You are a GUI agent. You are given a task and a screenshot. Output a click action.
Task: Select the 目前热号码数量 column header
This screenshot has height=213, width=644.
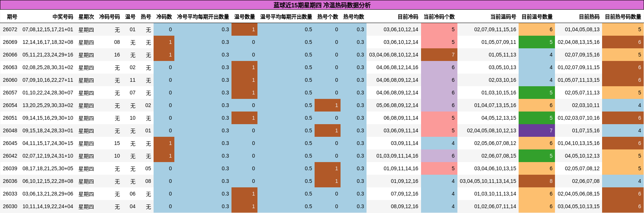[x=623, y=17]
